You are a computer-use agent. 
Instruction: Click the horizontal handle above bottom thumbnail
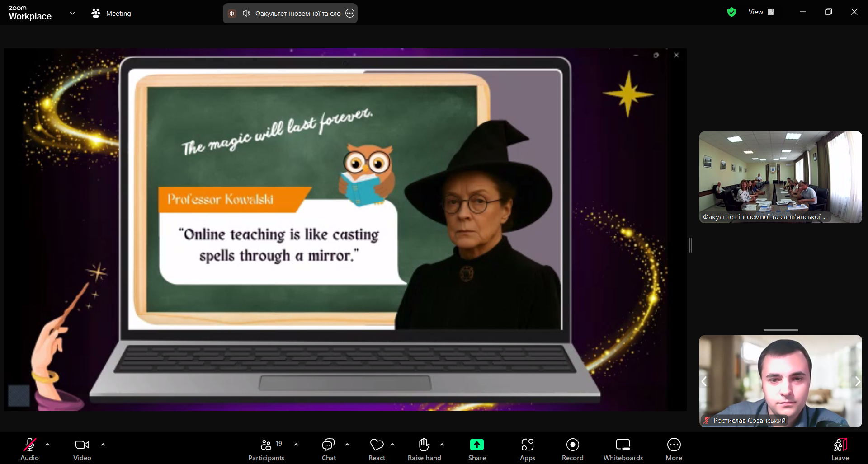[781, 330]
